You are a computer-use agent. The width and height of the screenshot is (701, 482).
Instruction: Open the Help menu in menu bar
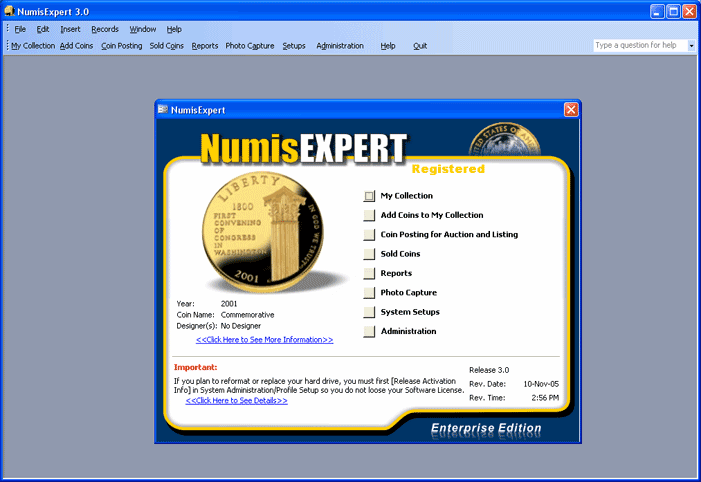tap(174, 29)
